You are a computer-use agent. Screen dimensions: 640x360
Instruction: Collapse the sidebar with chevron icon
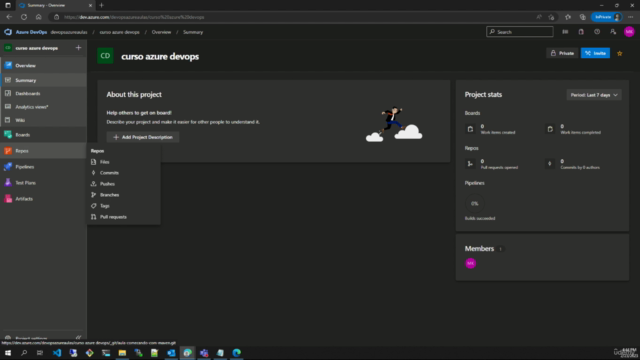point(78,338)
